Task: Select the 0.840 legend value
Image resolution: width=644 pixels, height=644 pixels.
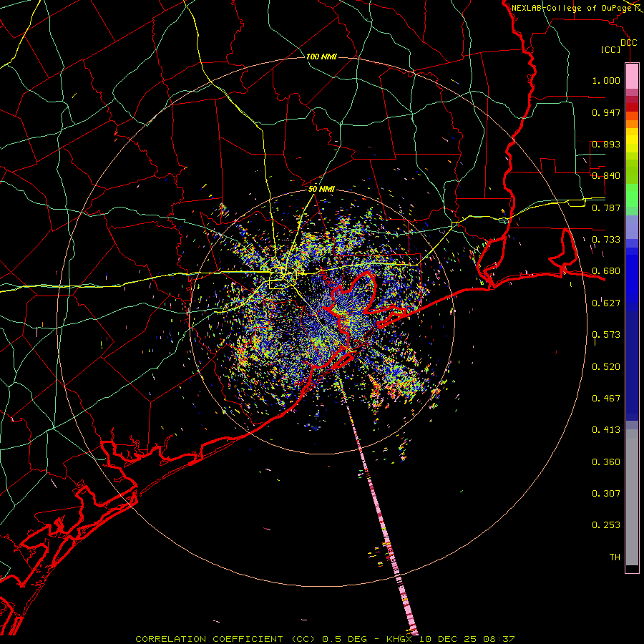Action: (x=606, y=176)
